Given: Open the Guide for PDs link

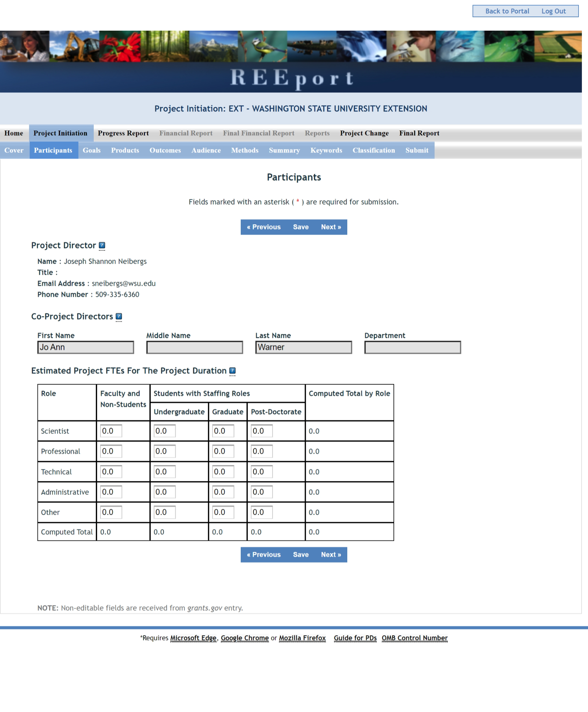Looking at the screenshot, I should point(355,638).
